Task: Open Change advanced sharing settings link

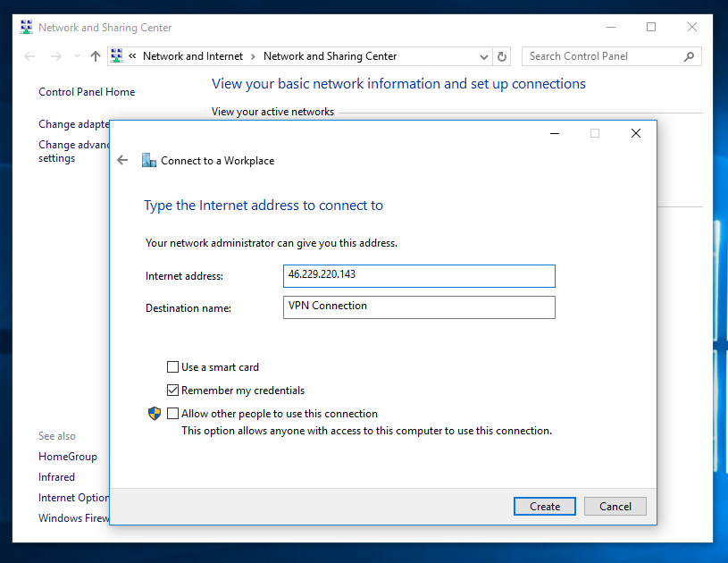Action: click(x=74, y=151)
